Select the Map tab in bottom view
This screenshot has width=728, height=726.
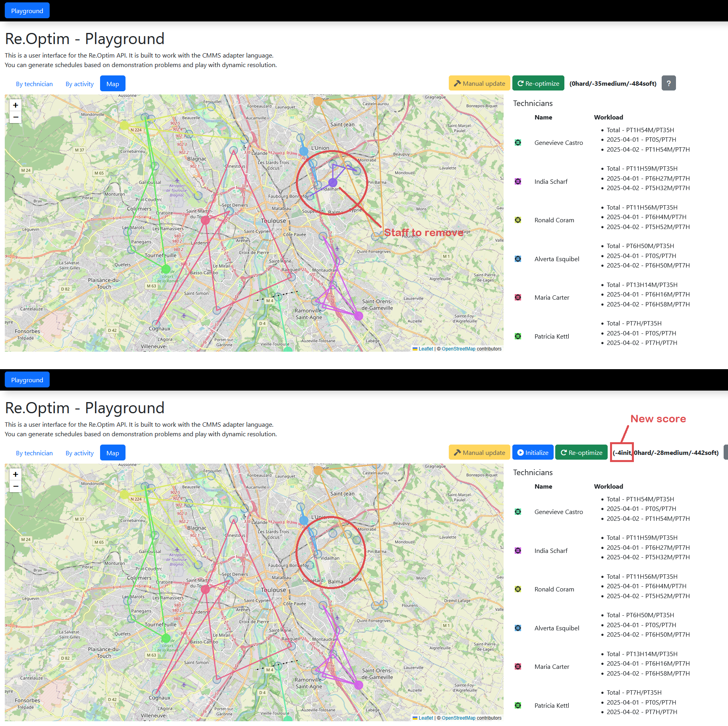(x=113, y=453)
